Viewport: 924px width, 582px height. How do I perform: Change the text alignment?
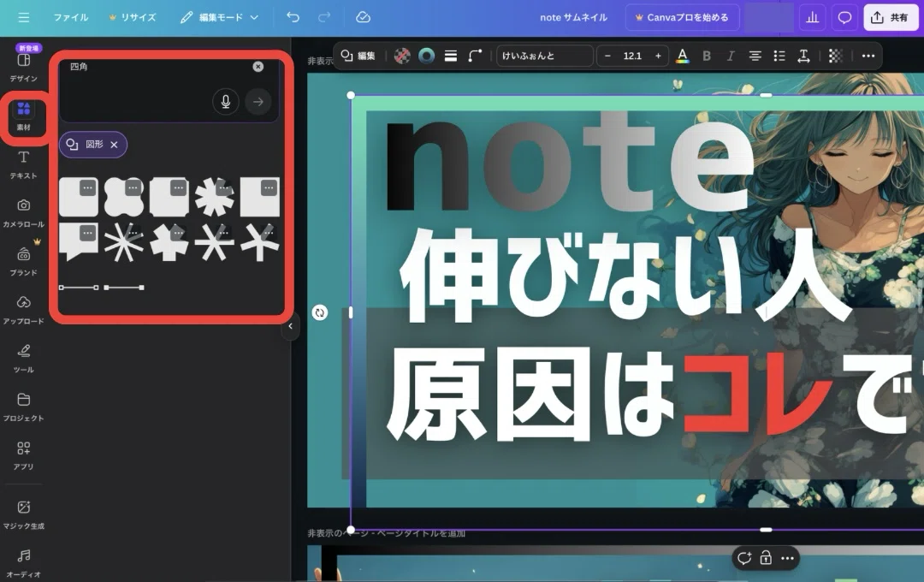pyautogui.click(x=755, y=56)
